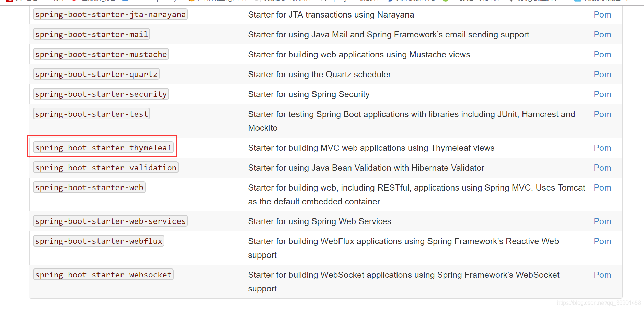644x309 pixels.
Task: Open the Pom link for spring-boot-starter-webflux
Action: [602, 241]
